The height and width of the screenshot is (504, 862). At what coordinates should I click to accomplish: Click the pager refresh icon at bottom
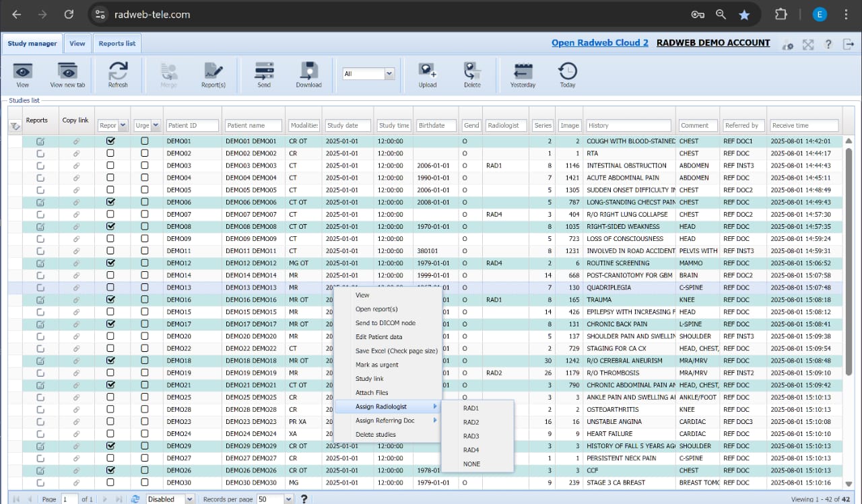point(135,499)
